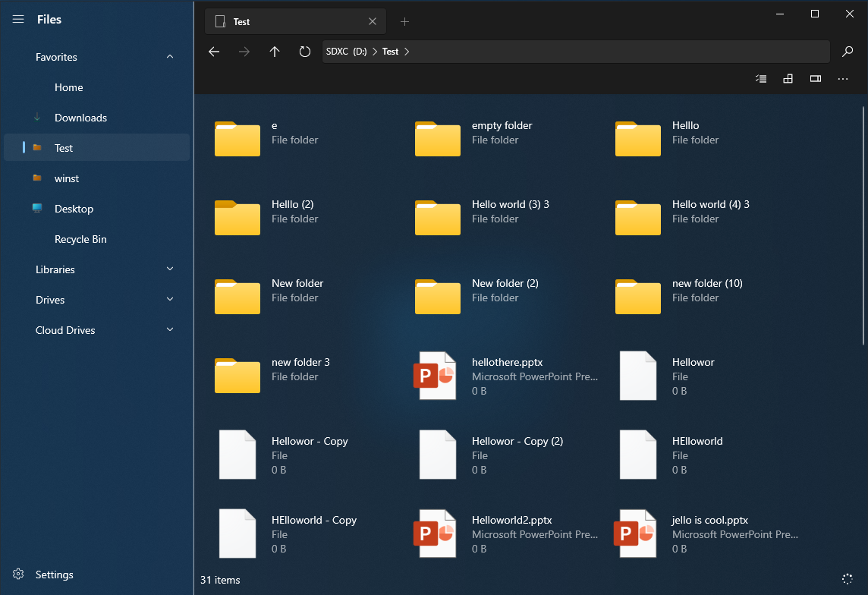The image size is (868, 595).
Task: Collapse the Favorites section
Action: 169,56
